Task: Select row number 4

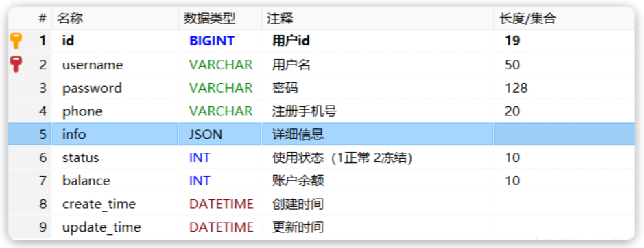Action: coord(43,111)
